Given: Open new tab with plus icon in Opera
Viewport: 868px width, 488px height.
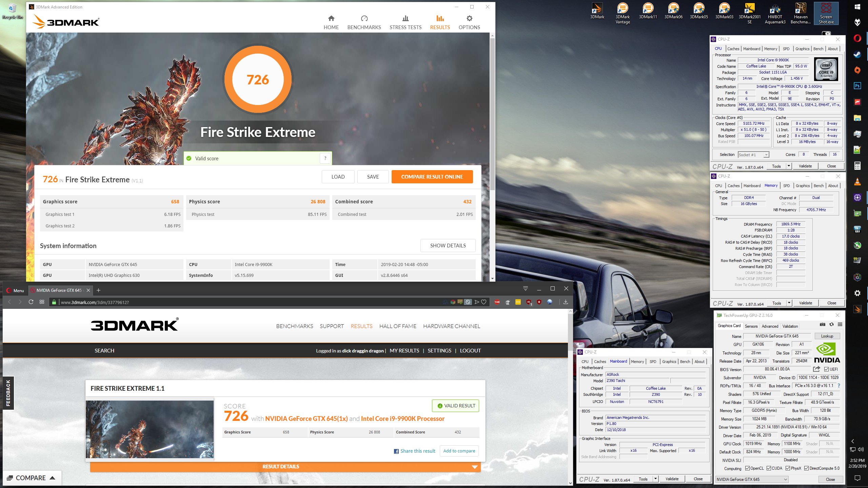Looking at the screenshot, I should click(x=98, y=290).
